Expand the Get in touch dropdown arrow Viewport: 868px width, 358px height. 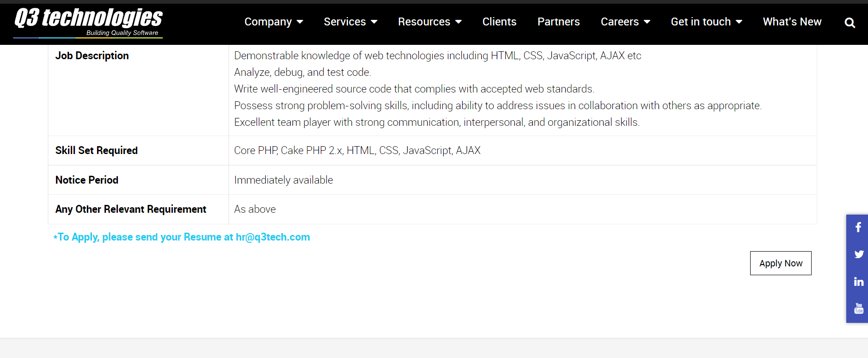[739, 22]
